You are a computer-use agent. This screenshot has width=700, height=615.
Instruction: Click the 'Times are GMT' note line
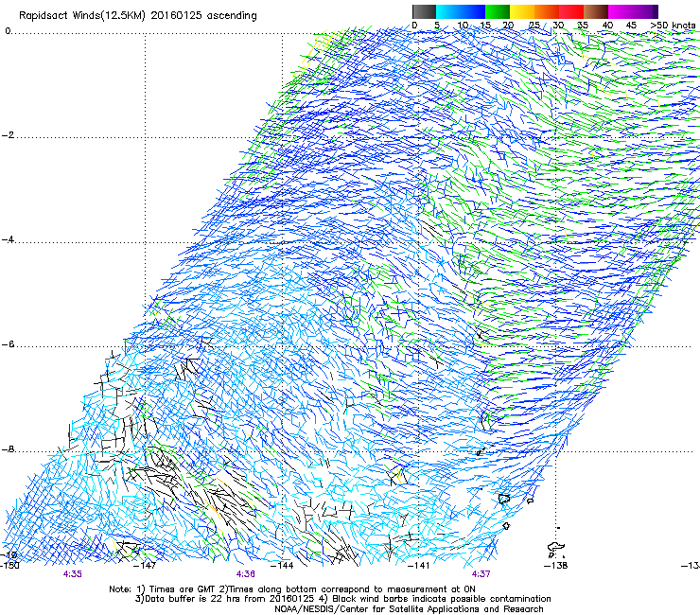click(x=292, y=589)
